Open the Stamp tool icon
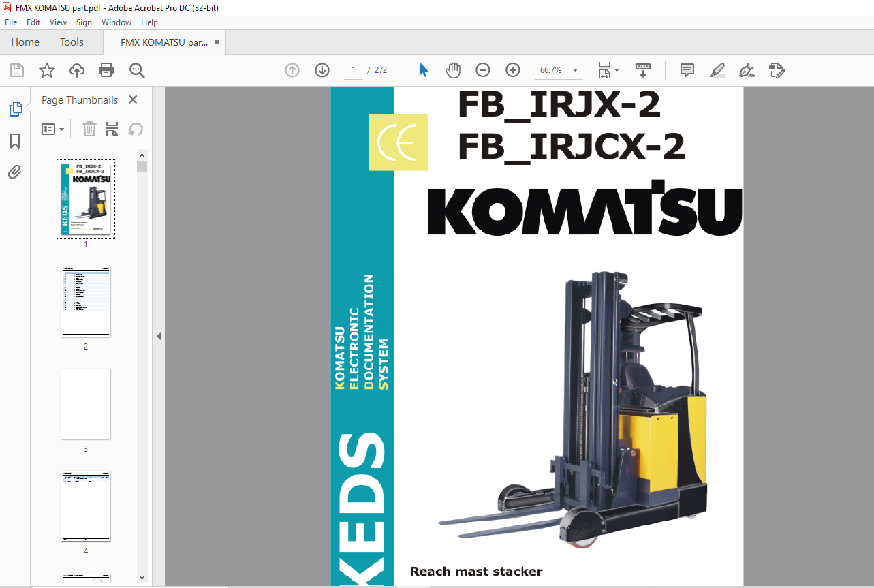Screen dimensions: 874x588 click(x=777, y=70)
